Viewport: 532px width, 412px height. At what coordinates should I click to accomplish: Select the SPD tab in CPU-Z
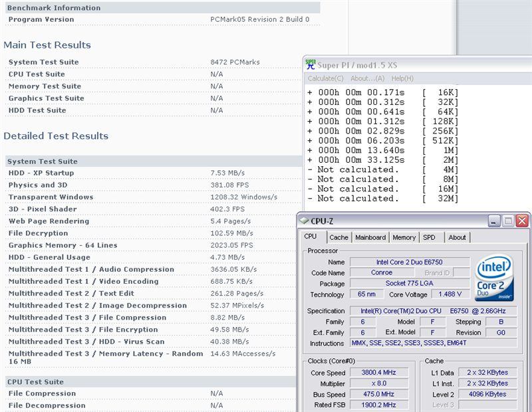coord(429,237)
